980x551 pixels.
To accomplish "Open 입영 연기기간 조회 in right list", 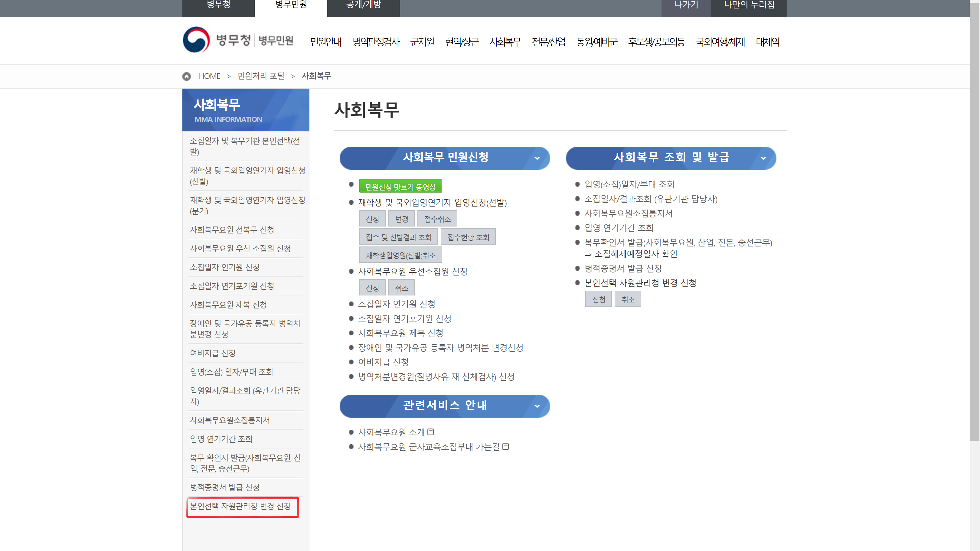I will 619,228.
